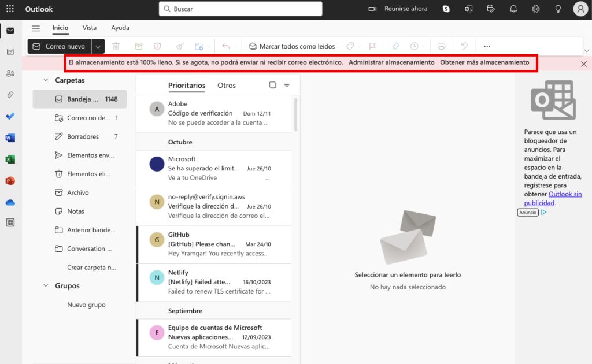Open the Borradores folder
The width and height of the screenshot is (592, 364).
pyautogui.click(x=80, y=136)
